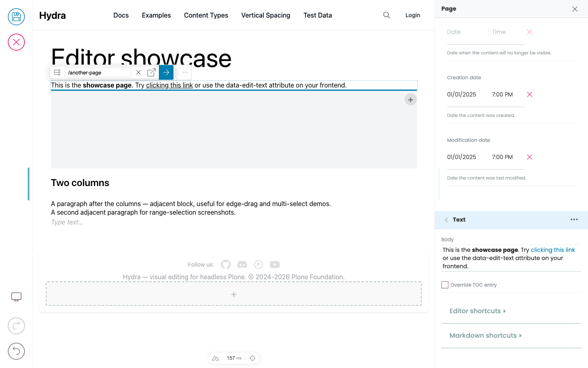
Task: Click the 'Type text...' empty block placeholder
Action: point(67,222)
